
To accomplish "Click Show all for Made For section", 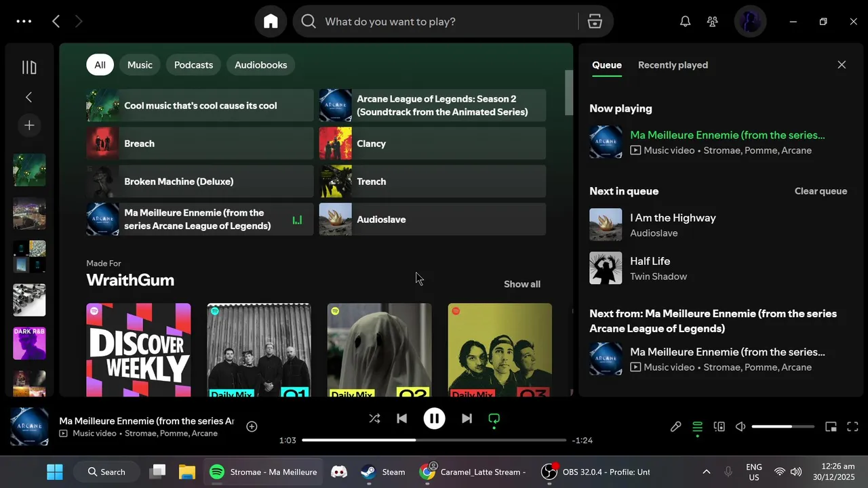I will [x=522, y=284].
